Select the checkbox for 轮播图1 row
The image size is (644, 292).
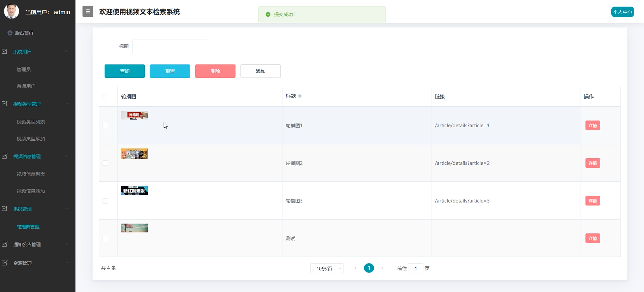point(105,126)
